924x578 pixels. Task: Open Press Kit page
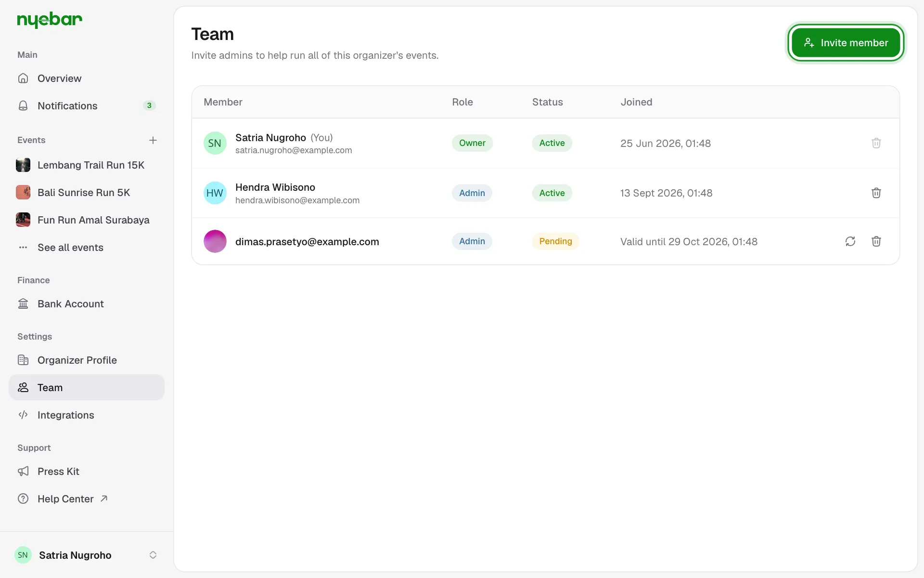[x=87, y=472]
